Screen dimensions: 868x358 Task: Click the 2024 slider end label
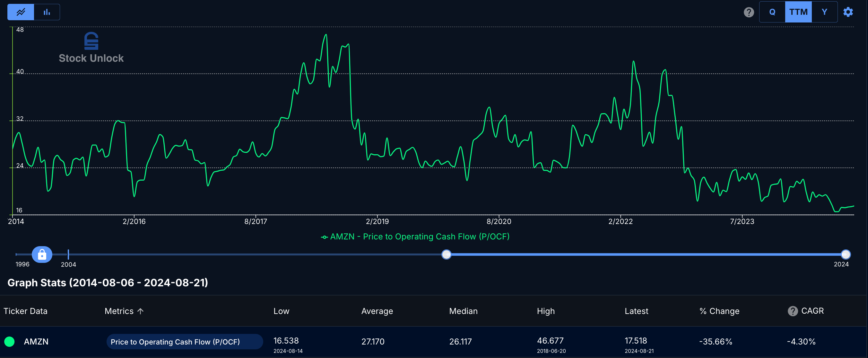pos(841,264)
